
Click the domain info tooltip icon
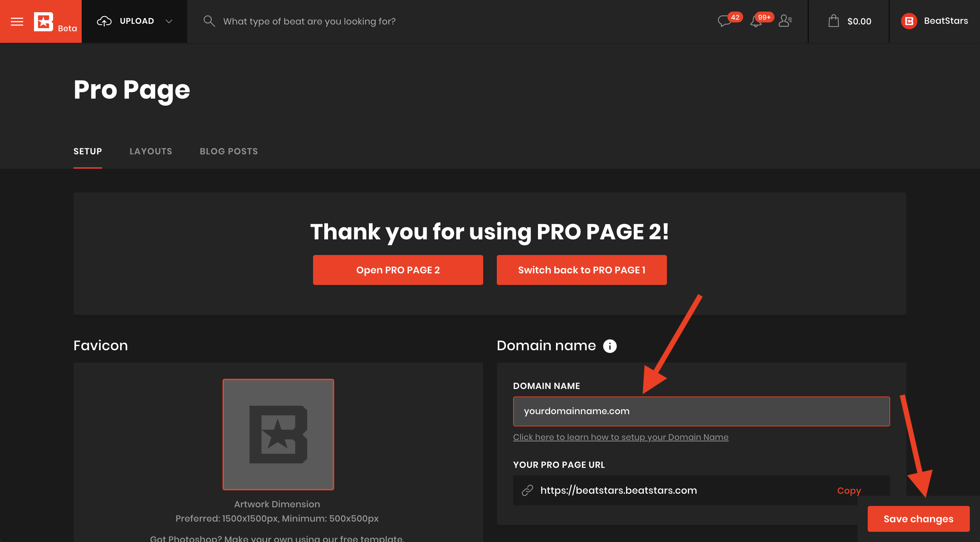pyautogui.click(x=609, y=346)
